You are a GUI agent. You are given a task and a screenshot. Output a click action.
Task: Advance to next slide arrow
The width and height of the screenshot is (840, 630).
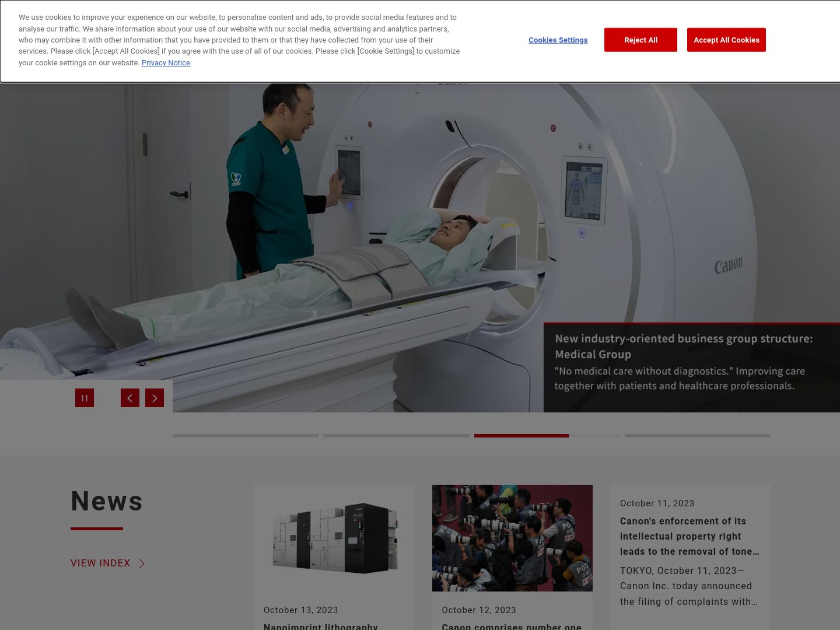[x=155, y=398]
